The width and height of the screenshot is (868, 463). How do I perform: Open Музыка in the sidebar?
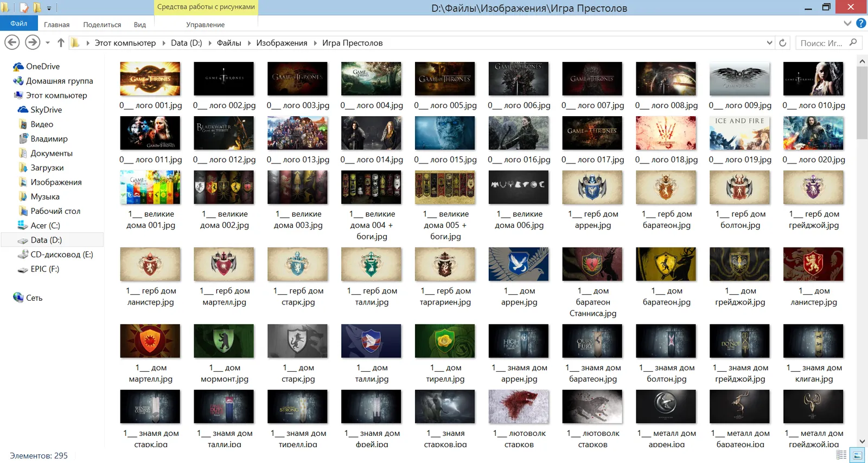(x=44, y=196)
